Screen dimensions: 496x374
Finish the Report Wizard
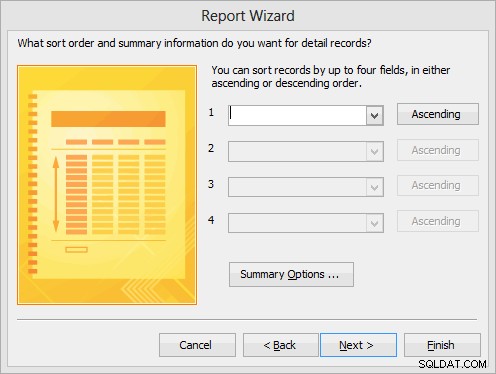click(x=442, y=345)
